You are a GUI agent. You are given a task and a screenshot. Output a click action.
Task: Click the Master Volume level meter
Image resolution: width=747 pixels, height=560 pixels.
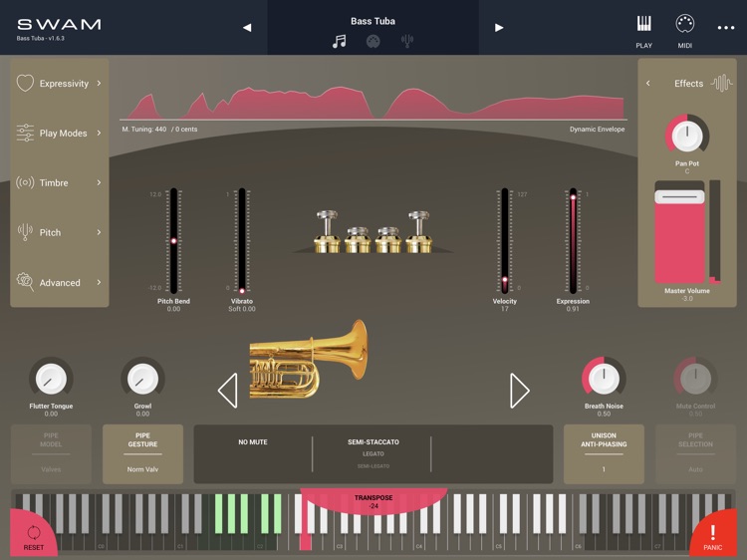[714, 231]
